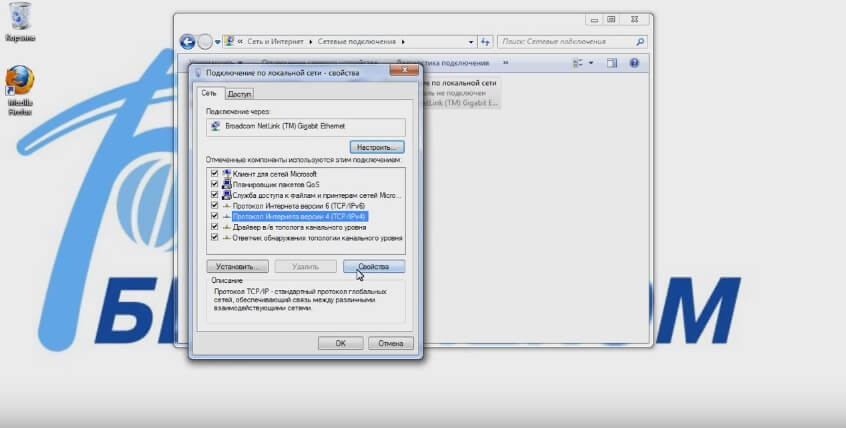Click the dialog title bar network icon
The width and height of the screenshot is (846, 428).
pyautogui.click(x=197, y=73)
